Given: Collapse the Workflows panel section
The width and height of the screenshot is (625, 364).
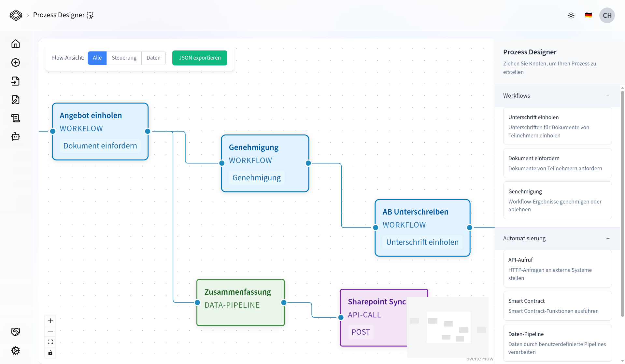Looking at the screenshot, I should tap(608, 96).
